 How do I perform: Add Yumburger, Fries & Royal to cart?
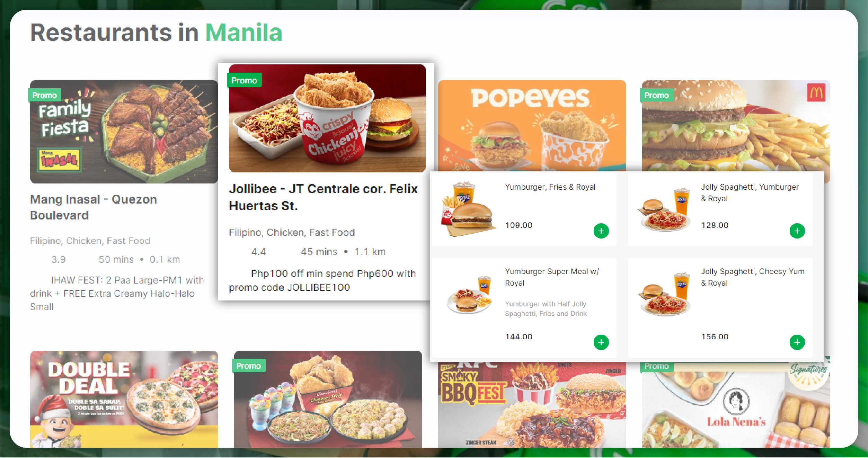601,231
